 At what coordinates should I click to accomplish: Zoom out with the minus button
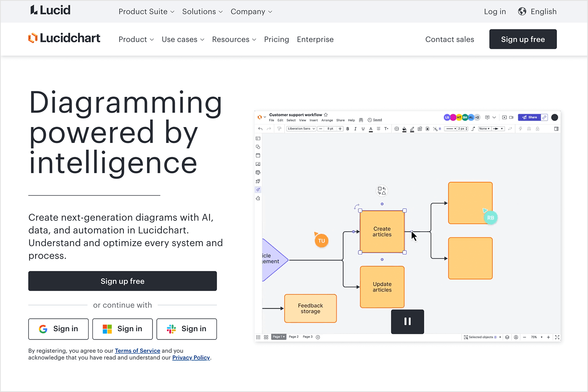(524, 337)
